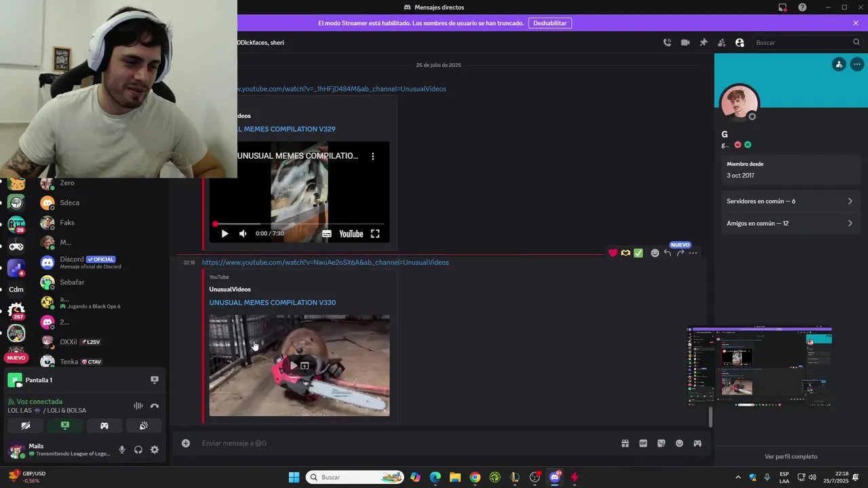Open the V329 YouTube URL link
This screenshot has width=868, height=488.
342,89
